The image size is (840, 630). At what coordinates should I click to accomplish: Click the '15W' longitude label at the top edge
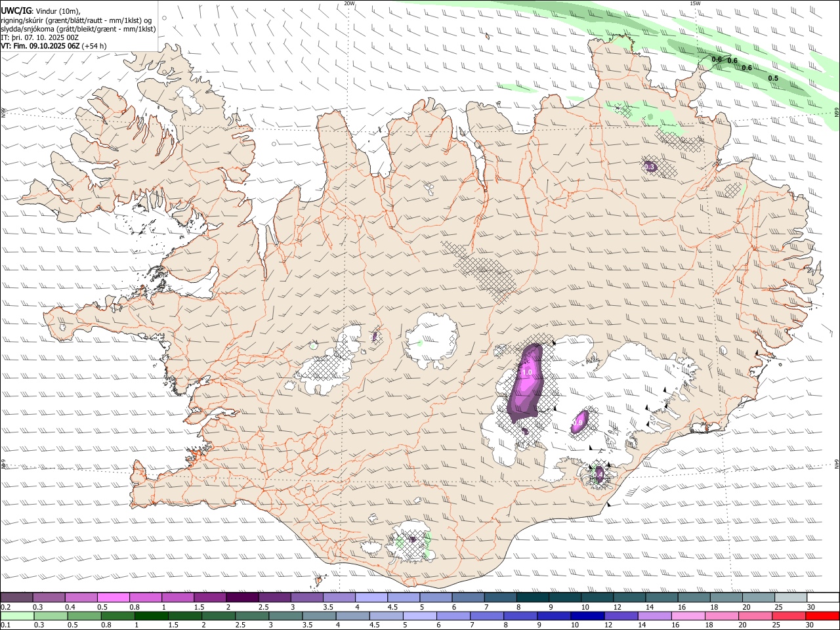695,3
